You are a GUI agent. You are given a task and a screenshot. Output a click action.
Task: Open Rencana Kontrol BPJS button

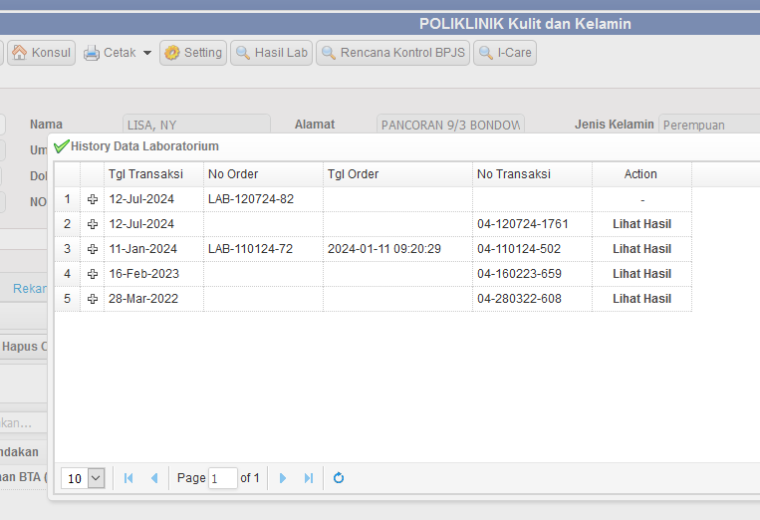coord(393,53)
